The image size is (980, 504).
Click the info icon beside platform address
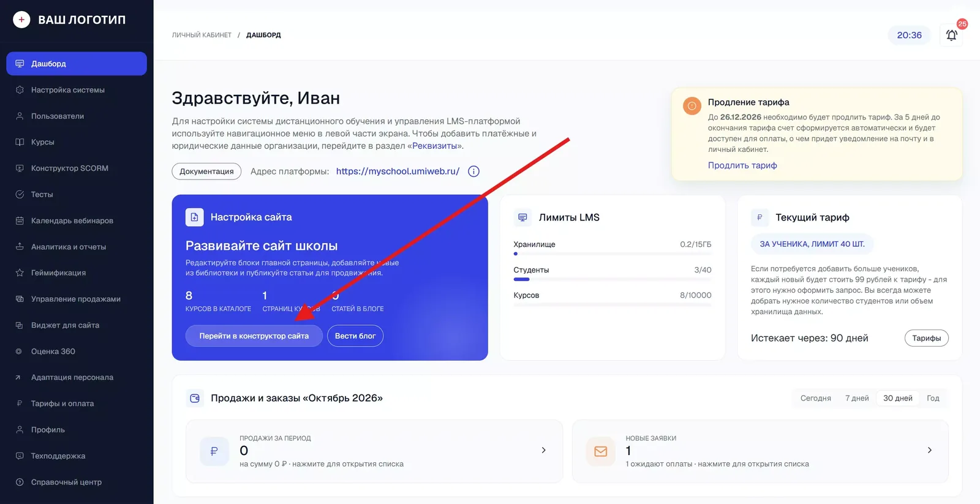[473, 171]
